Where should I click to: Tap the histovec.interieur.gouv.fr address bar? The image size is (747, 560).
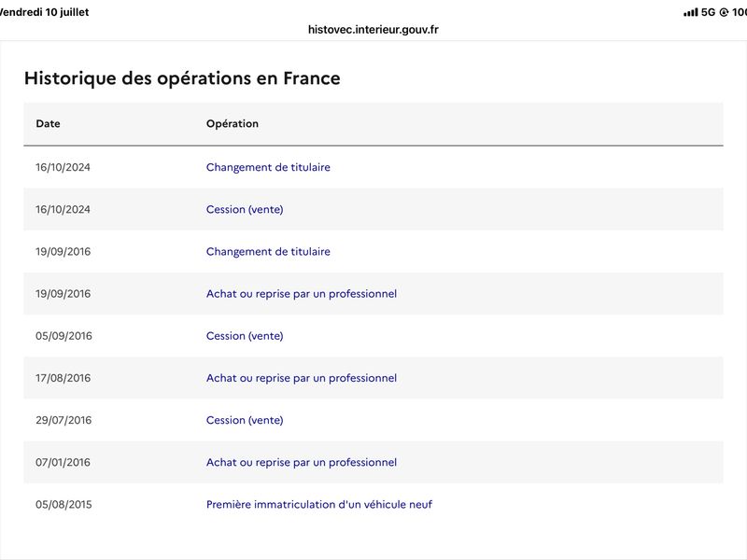pos(373,30)
